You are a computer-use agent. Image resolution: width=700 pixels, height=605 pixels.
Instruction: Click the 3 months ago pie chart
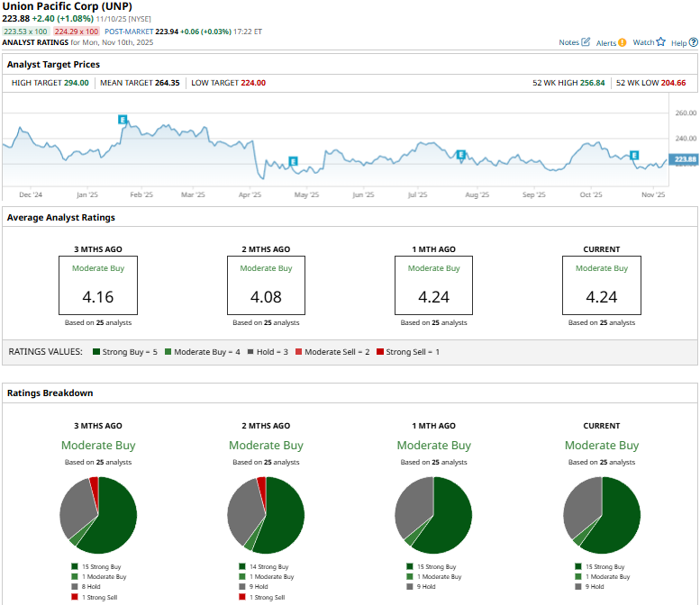(98, 515)
